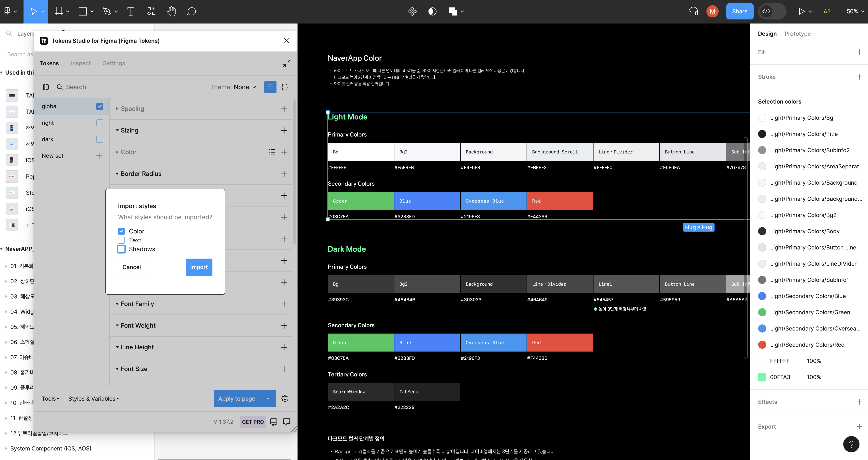Click the Color list view icon

[x=272, y=152]
